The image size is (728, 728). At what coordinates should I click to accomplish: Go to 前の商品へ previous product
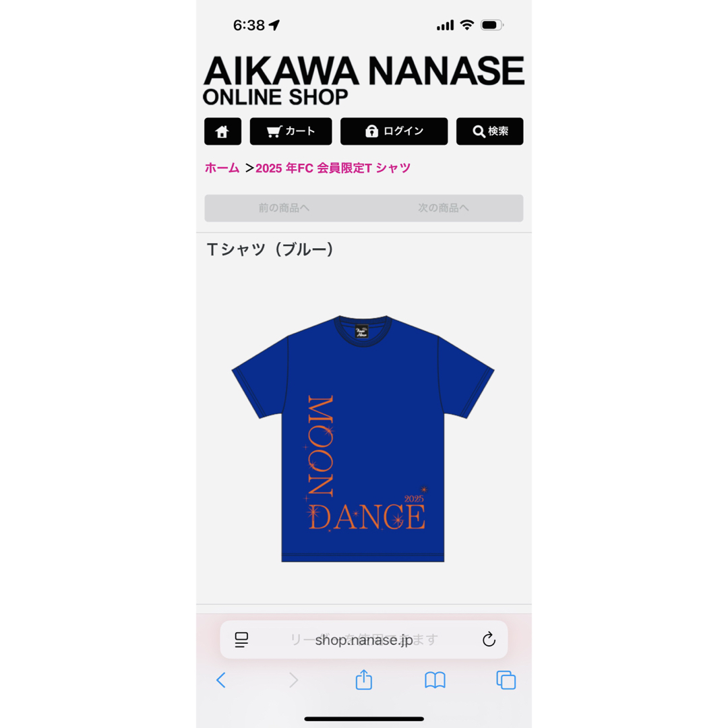coord(284,208)
